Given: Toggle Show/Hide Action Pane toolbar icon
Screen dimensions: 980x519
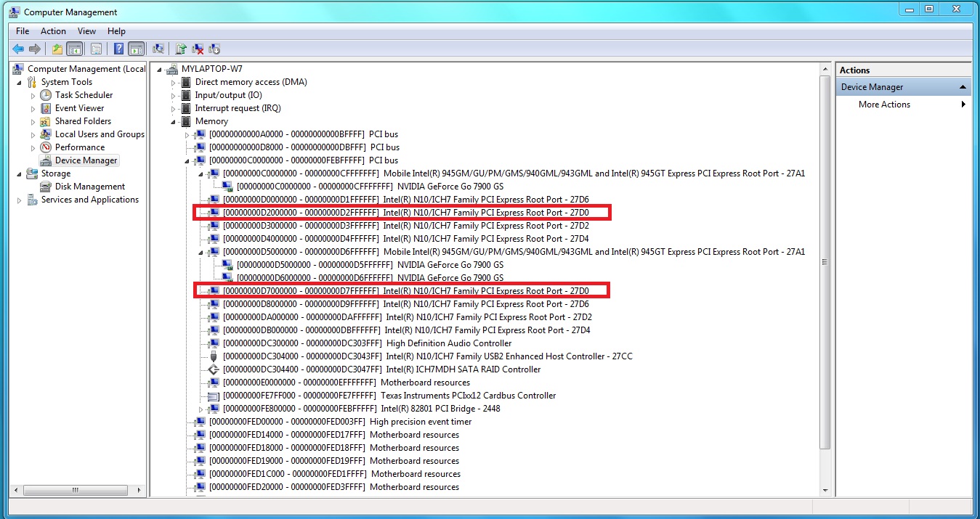Looking at the screenshot, I should pos(136,49).
